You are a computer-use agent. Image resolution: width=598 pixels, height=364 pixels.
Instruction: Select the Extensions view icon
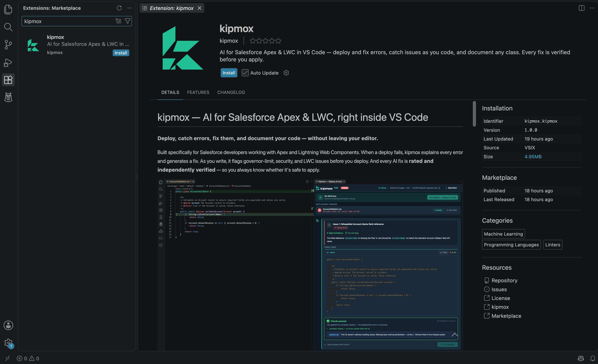8,80
